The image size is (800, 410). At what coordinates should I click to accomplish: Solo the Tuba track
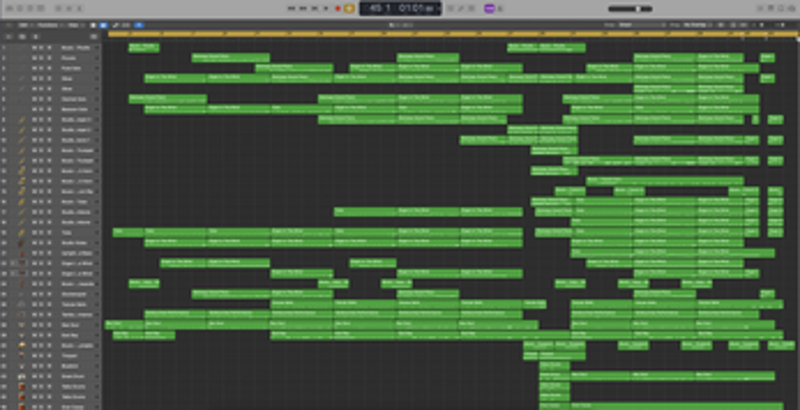[x=41, y=232]
